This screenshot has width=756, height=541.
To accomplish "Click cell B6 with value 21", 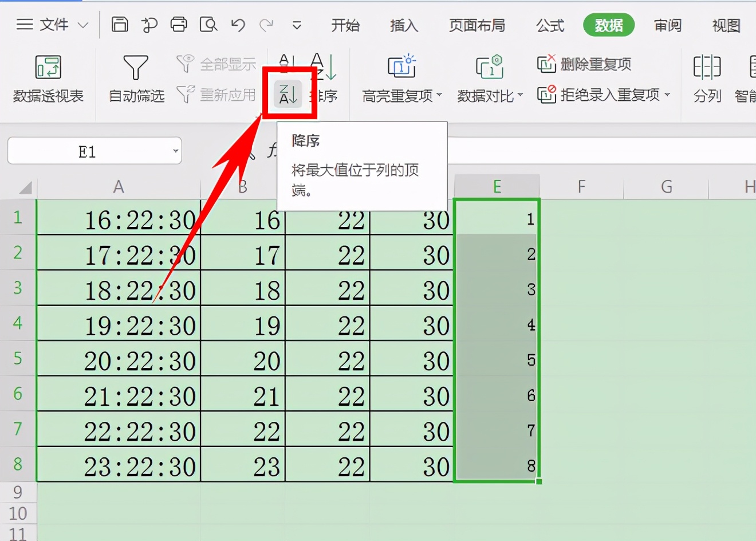I will coord(243,394).
